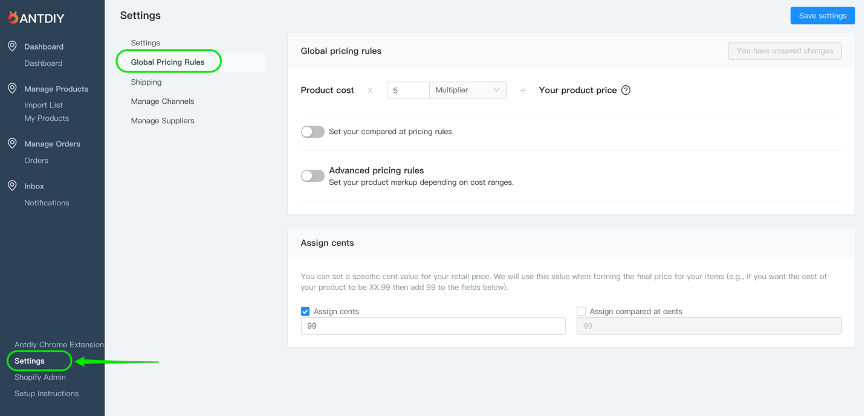Screen dimensions: 864x416
Task: Click the product cost multiplier value field
Action: tap(408, 90)
